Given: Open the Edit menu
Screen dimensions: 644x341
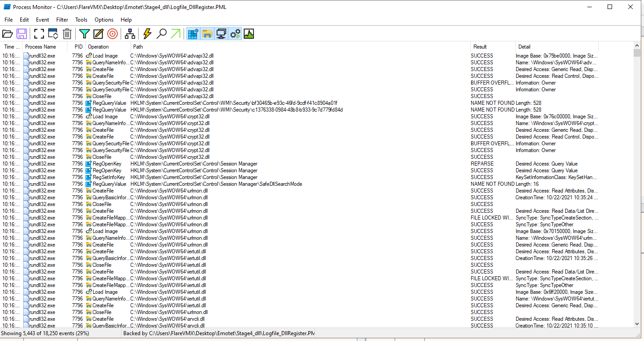Looking at the screenshot, I should 24,20.
